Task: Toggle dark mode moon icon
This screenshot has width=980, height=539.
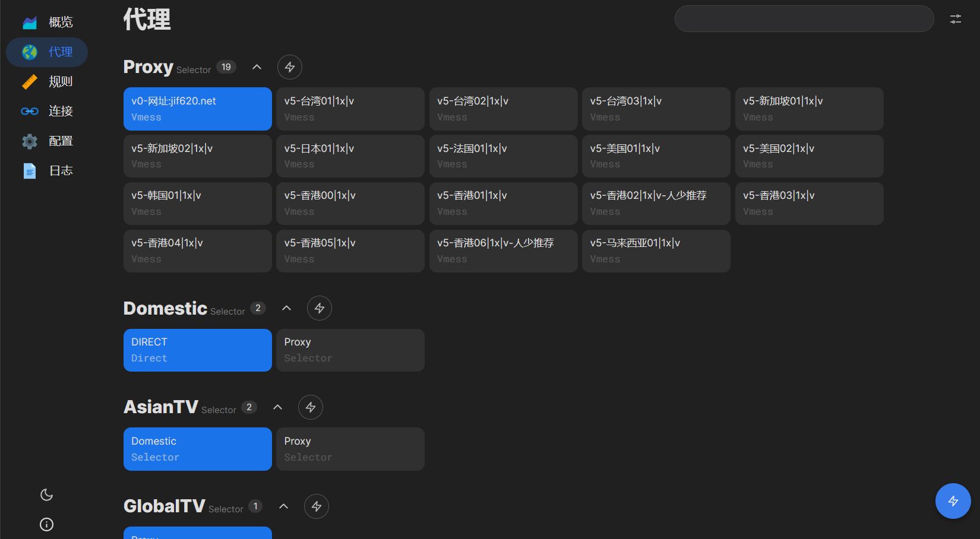Action: [46, 495]
